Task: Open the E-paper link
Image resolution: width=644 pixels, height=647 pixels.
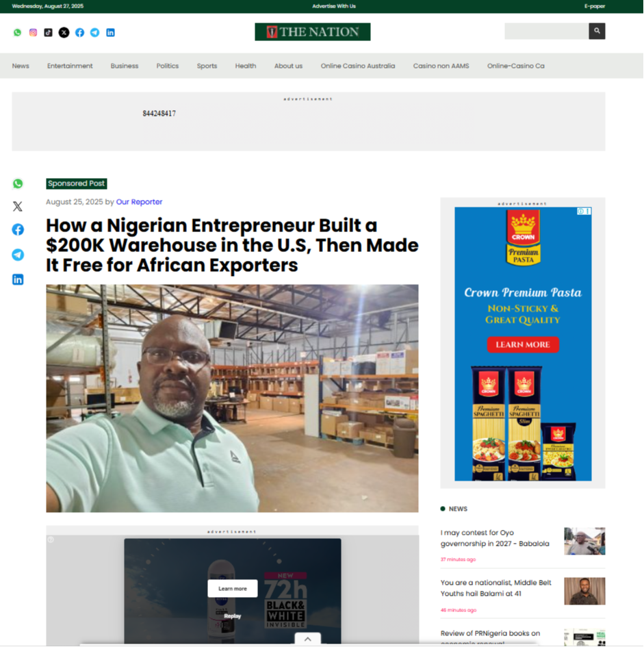Action: (595, 6)
